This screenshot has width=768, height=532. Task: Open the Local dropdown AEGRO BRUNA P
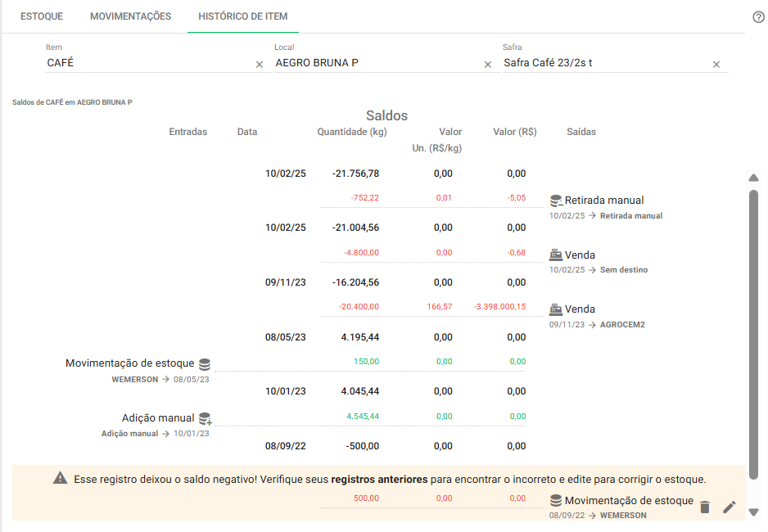pyautogui.click(x=377, y=63)
